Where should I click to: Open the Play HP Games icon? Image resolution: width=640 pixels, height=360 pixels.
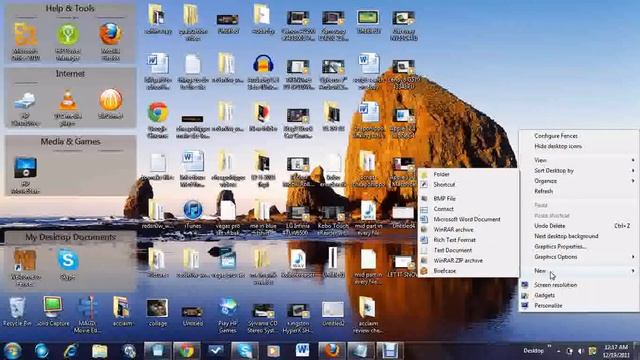pyautogui.click(x=227, y=315)
